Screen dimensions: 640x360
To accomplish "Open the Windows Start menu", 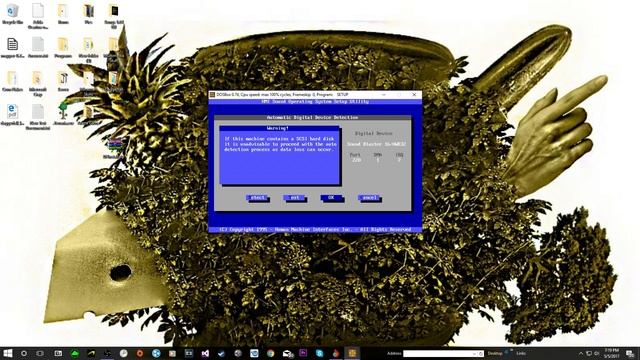I will (7, 353).
